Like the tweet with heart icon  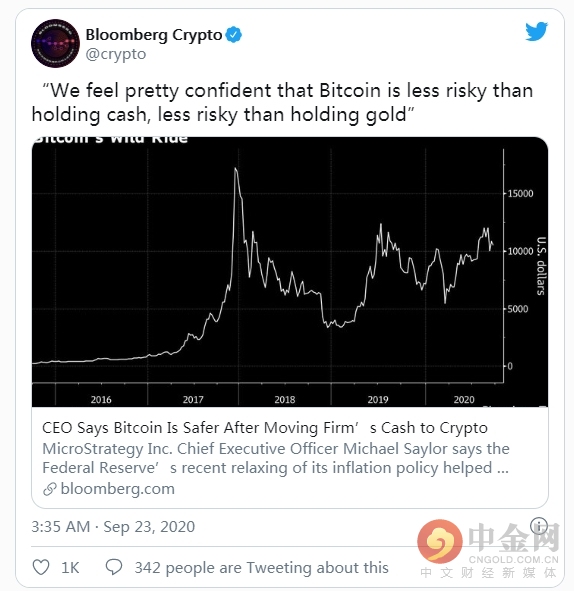tap(41, 567)
